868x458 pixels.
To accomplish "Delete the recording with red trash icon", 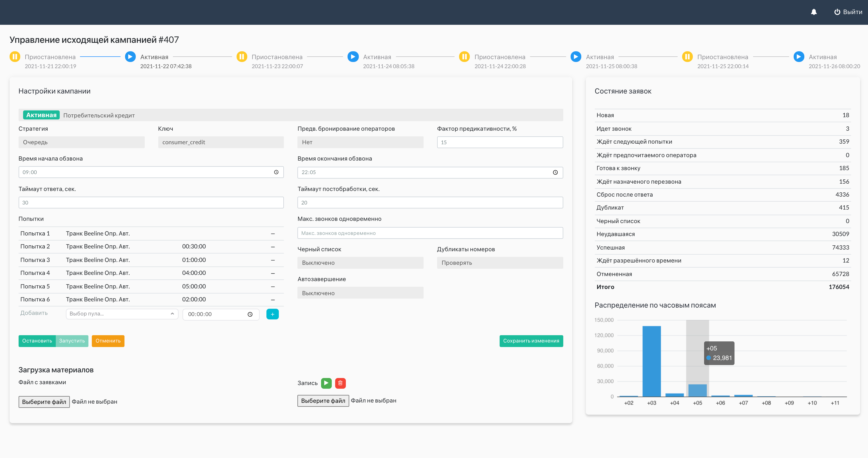I will [x=340, y=383].
